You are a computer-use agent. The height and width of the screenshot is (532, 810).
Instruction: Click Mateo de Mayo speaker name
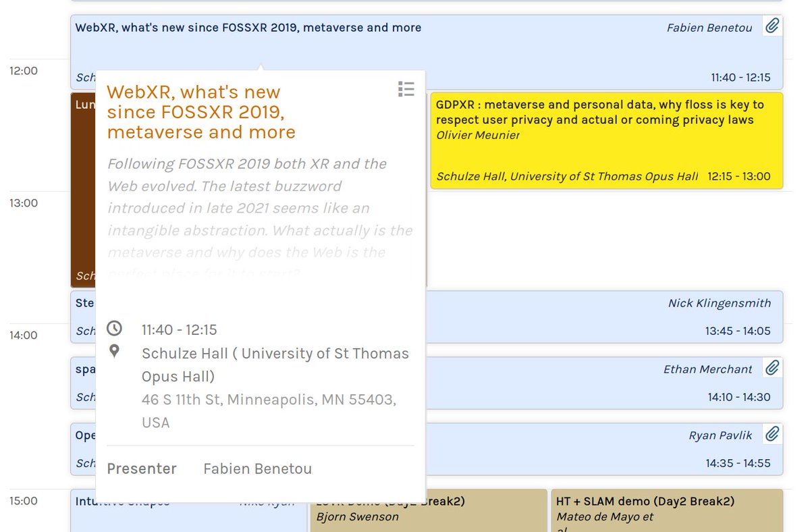605,517
